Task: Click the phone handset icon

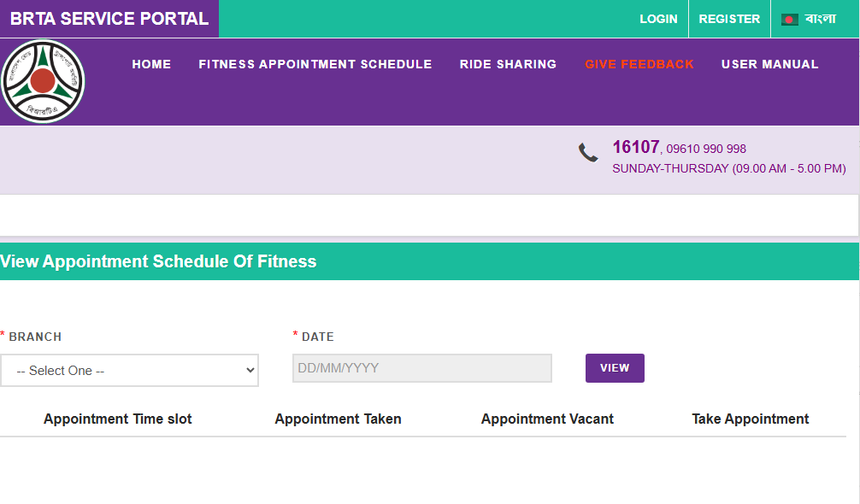Action: pyautogui.click(x=588, y=153)
